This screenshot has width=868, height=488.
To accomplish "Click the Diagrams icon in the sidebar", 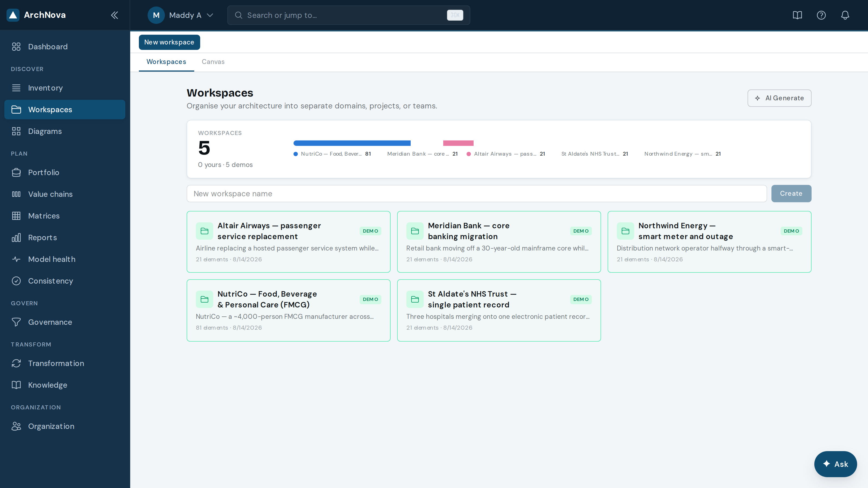I will point(16,131).
